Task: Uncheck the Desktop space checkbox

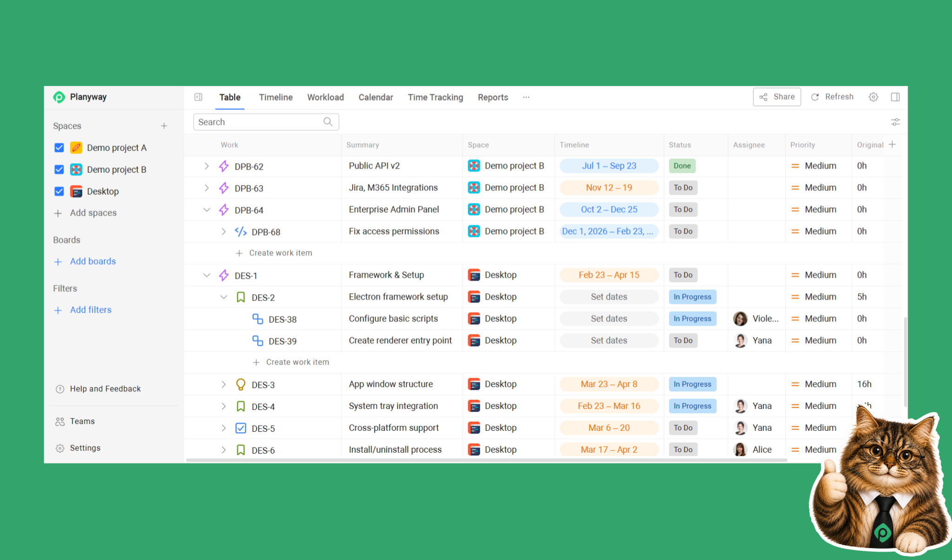Action: point(59,191)
